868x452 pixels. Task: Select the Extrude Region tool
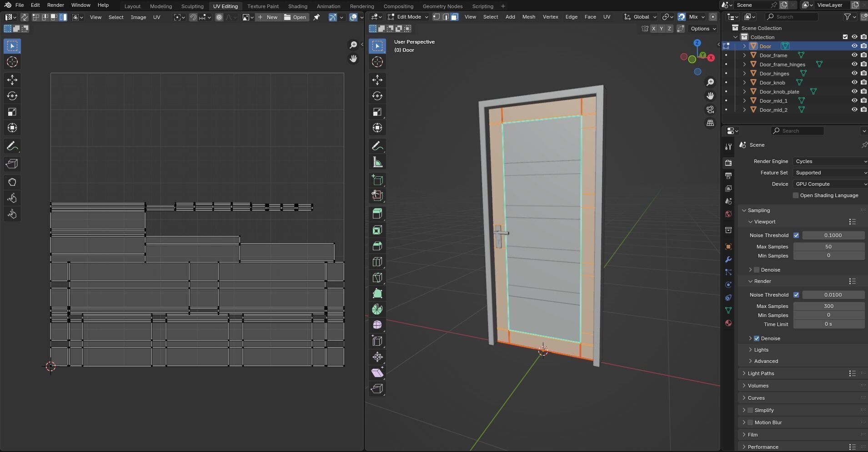click(x=377, y=214)
